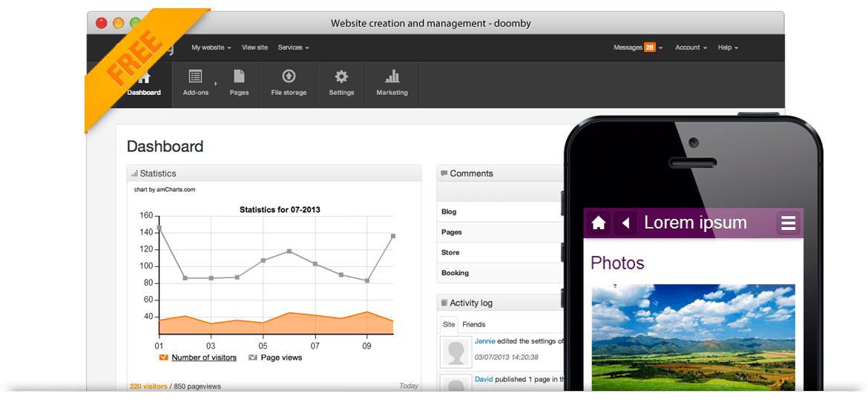This screenshot has height=408, width=868.
Task: Click Jennie's avatar thumbnail
Action: tap(456, 352)
